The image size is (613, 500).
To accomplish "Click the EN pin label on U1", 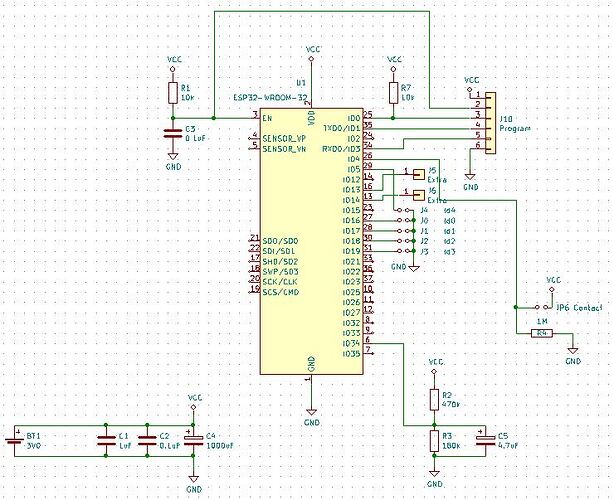I will tap(267, 118).
